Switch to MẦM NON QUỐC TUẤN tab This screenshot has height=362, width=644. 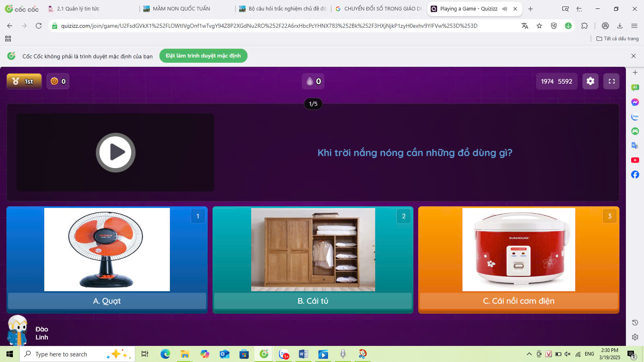pyautogui.click(x=181, y=9)
